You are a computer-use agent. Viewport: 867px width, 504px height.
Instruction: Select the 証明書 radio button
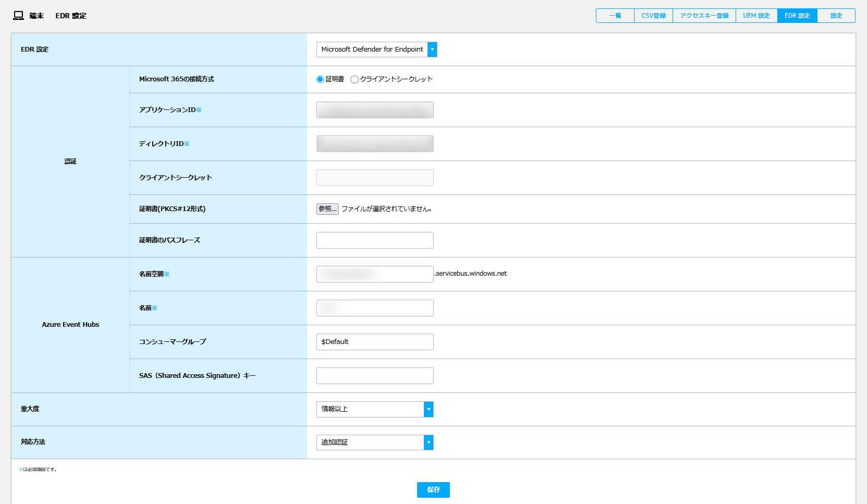tap(320, 80)
